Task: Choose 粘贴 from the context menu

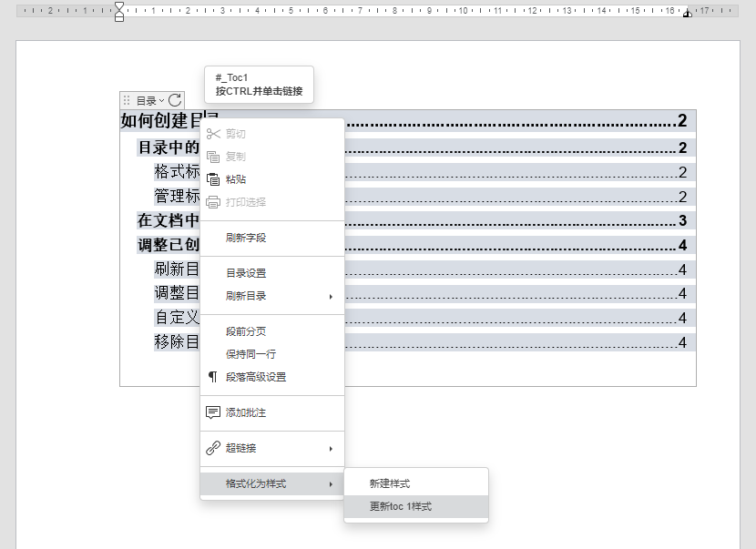Action: [272, 179]
